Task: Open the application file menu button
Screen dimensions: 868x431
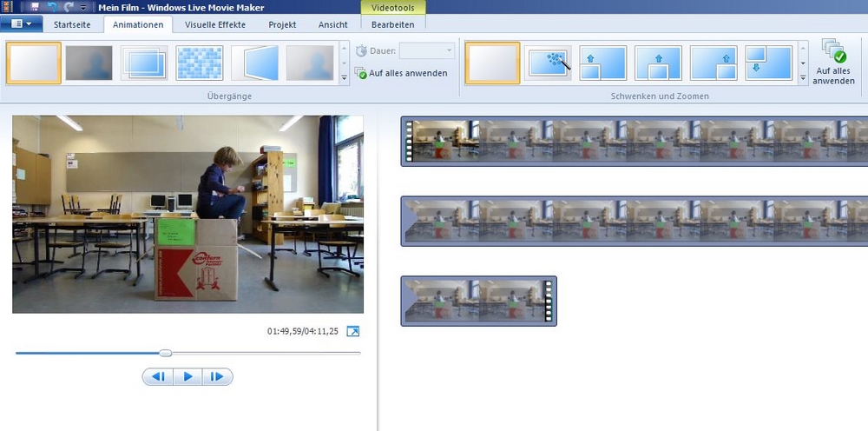Action: point(22,24)
